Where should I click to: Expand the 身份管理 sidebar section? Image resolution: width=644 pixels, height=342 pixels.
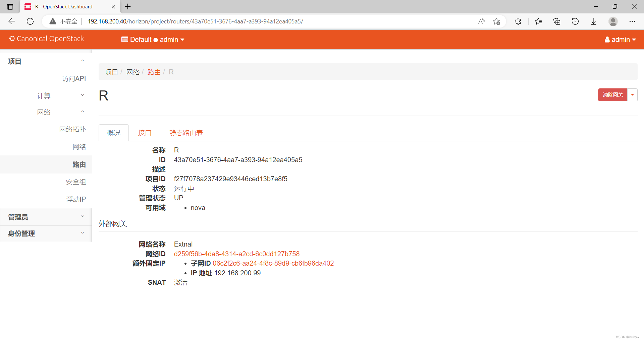46,233
